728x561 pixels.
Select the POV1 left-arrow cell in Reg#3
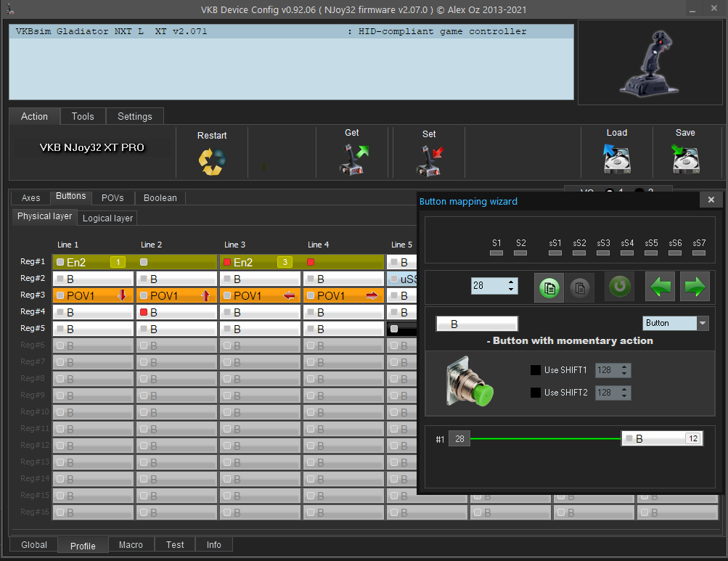click(261, 295)
